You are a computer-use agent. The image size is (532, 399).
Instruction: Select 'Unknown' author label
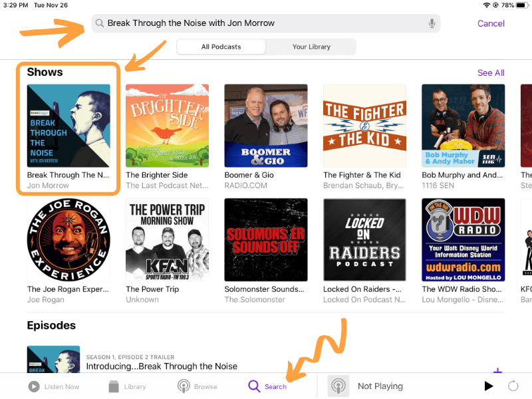coord(142,300)
